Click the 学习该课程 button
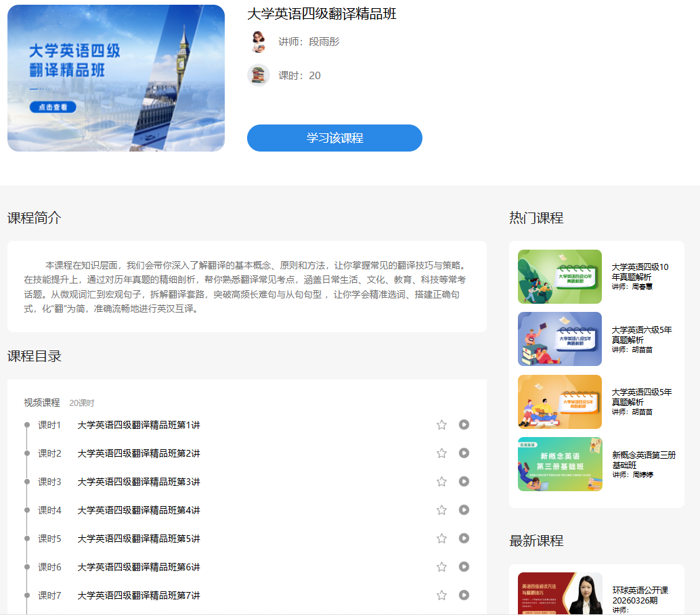Screen dimensions: 700x615 click(334, 138)
